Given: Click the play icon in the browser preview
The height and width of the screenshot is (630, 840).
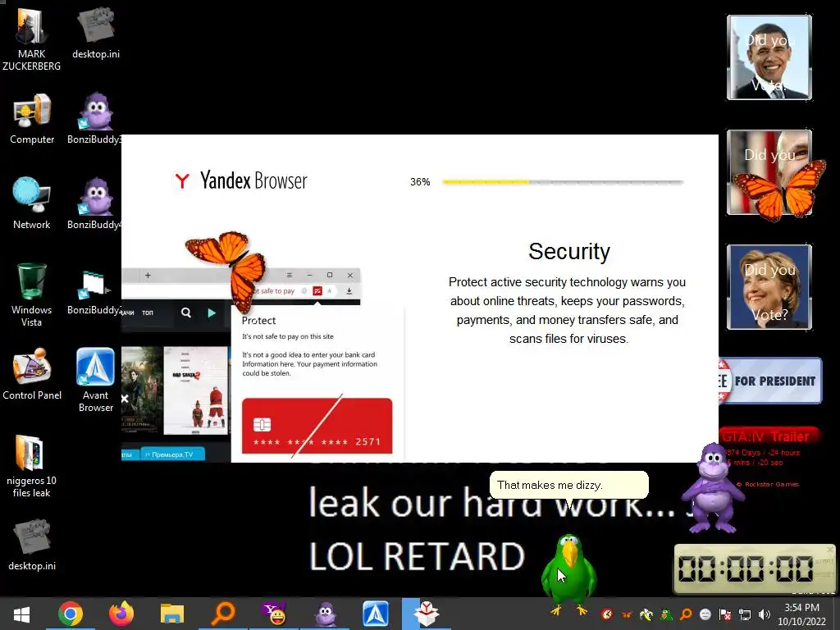Looking at the screenshot, I should [212, 313].
